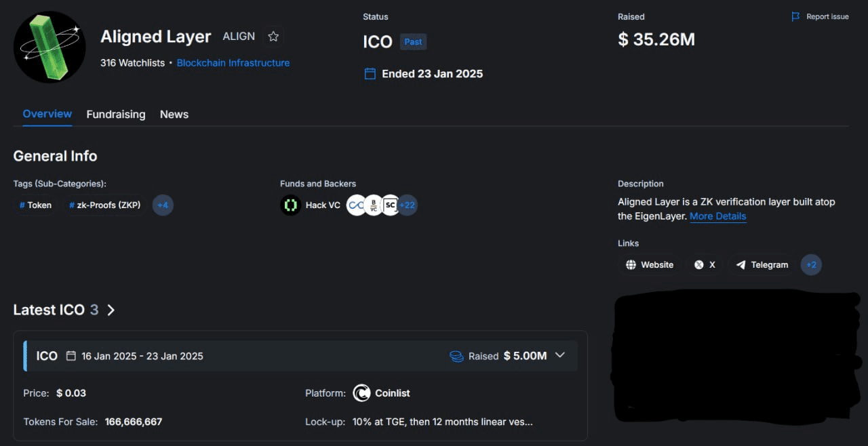Open Latest ICO list via the chevron arrow
868x446 pixels.
[x=111, y=310]
